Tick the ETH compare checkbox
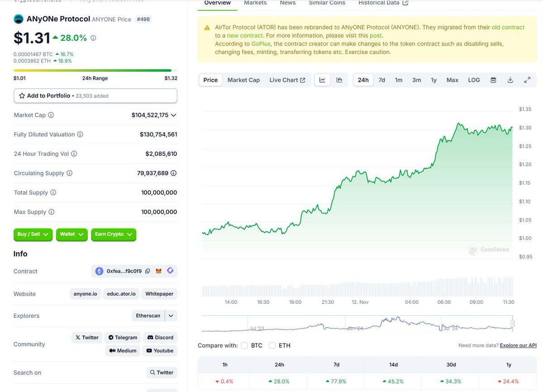The width and height of the screenshot is (543, 392). 272,345
